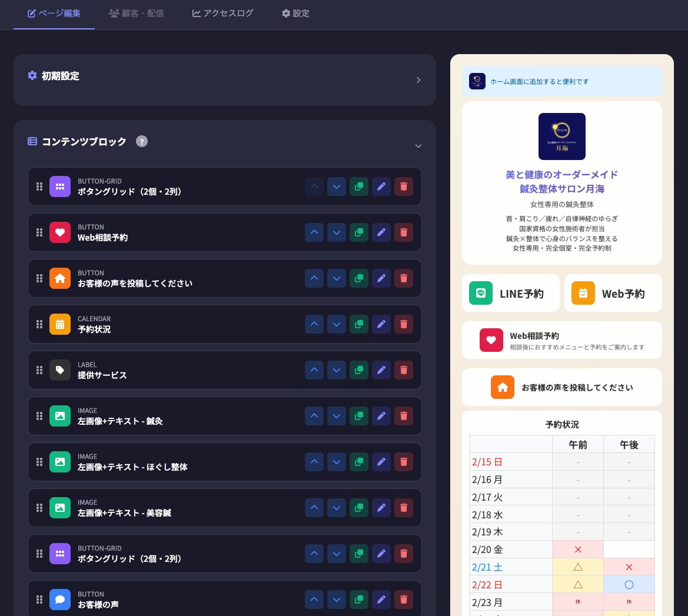Click purple grid icon of first ボタングリッド
Screen dimensions: 688x616
[x=60, y=187]
